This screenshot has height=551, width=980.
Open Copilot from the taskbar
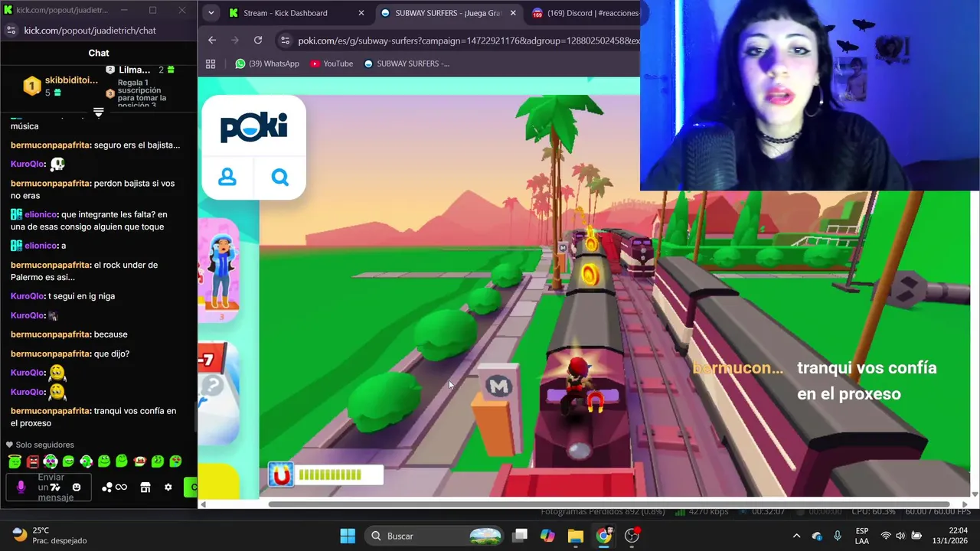pos(547,536)
